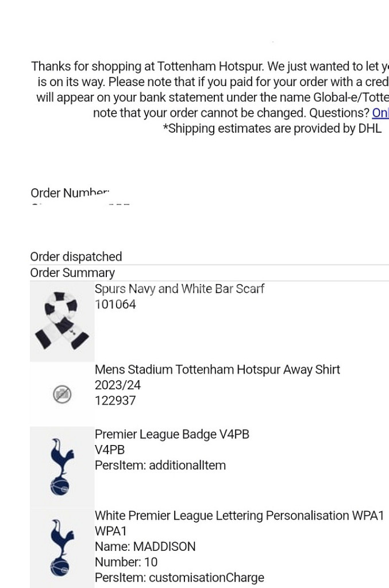Screen dimensions: 389x588
Task: Click the Name: MADDISON line
Action: tap(145, 547)
